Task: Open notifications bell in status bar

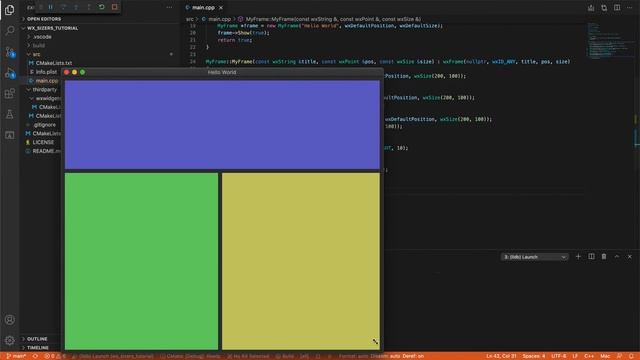Action: click(631, 356)
